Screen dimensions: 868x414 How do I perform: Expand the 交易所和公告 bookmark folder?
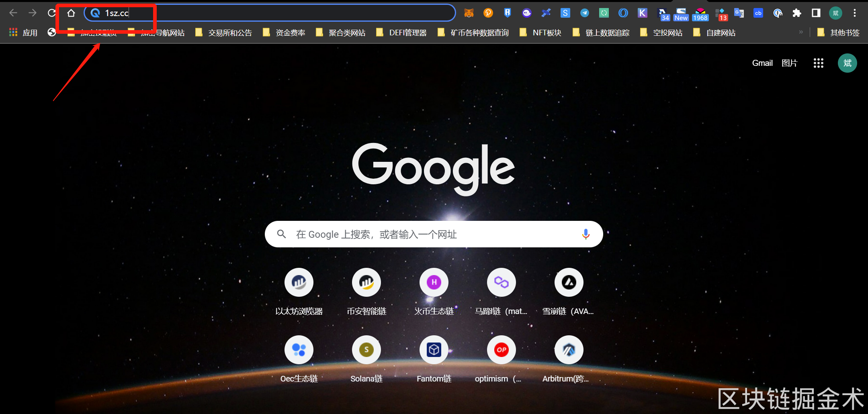click(223, 33)
